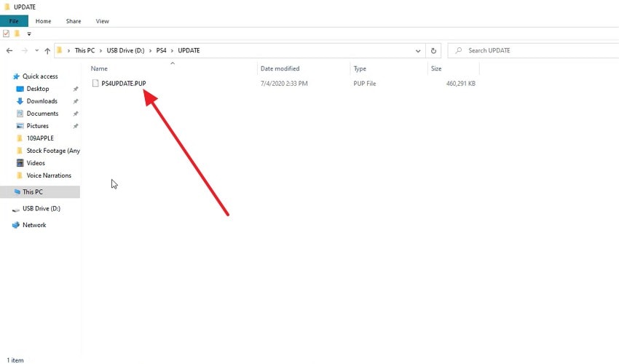Switch to the Home ribbon tab

click(43, 21)
